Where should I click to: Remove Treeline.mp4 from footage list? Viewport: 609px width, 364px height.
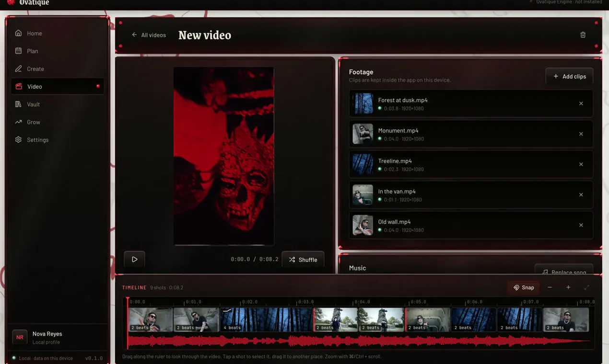coord(581,164)
